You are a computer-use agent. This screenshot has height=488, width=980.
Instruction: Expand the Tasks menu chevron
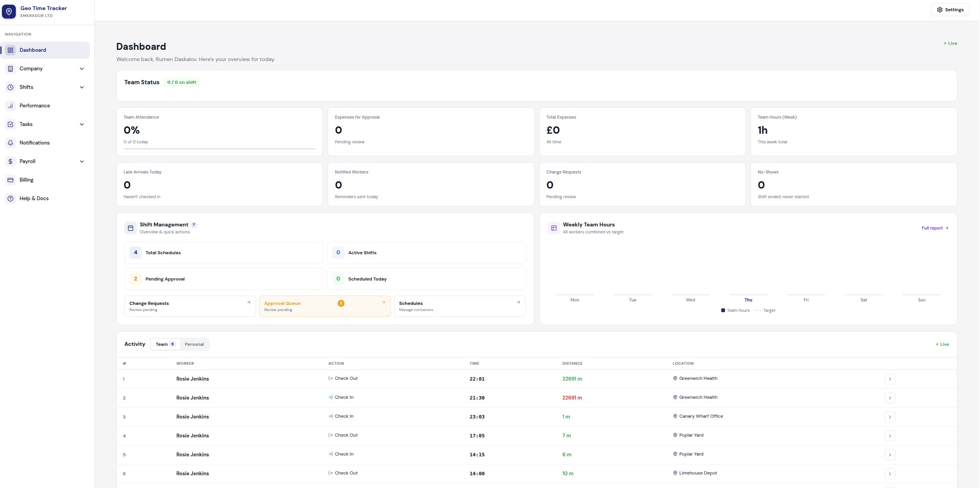[x=82, y=124]
